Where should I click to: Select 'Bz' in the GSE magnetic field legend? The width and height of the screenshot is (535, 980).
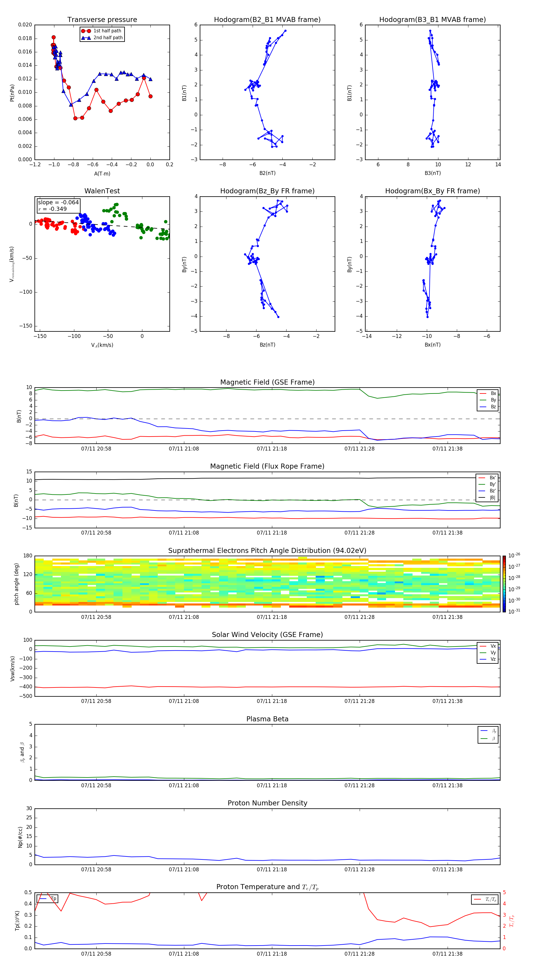488,407
